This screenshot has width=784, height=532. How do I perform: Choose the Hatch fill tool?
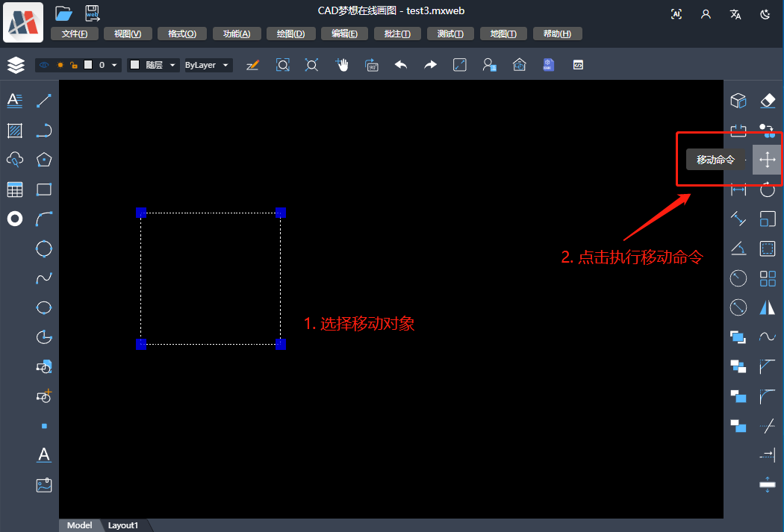coord(15,131)
